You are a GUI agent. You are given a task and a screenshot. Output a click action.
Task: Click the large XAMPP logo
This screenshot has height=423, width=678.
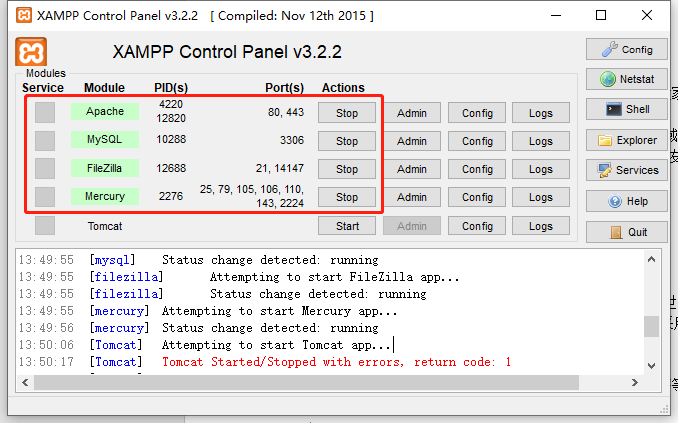[x=31, y=52]
